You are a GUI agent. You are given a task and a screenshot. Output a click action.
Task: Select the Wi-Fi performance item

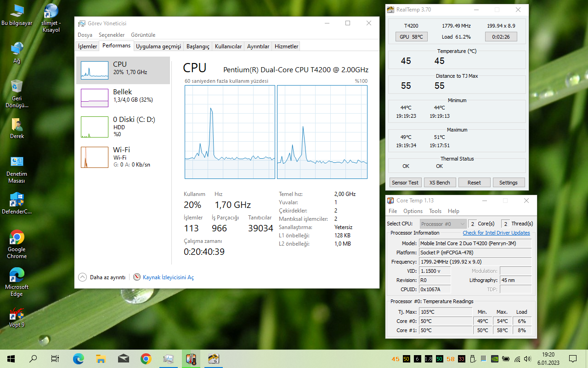click(123, 157)
